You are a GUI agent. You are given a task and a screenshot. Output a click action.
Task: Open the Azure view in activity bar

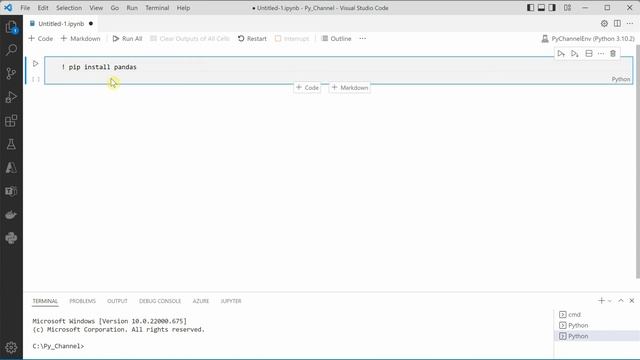[11, 168]
